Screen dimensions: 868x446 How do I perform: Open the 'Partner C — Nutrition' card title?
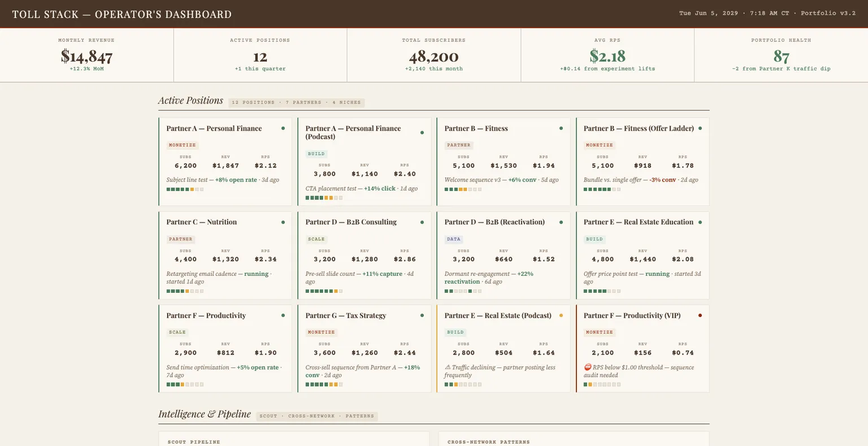click(x=202, y=222)
